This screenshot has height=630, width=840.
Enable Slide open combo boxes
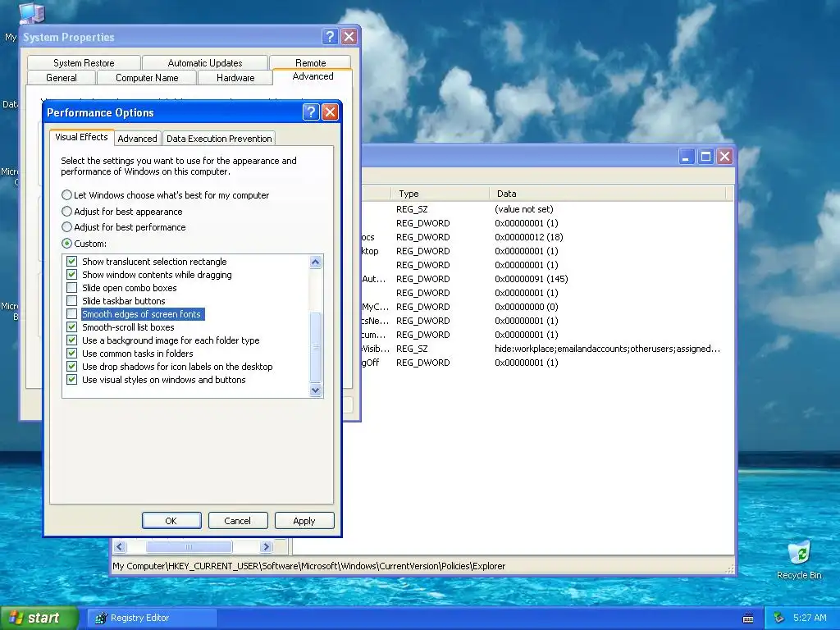point(72,288)
